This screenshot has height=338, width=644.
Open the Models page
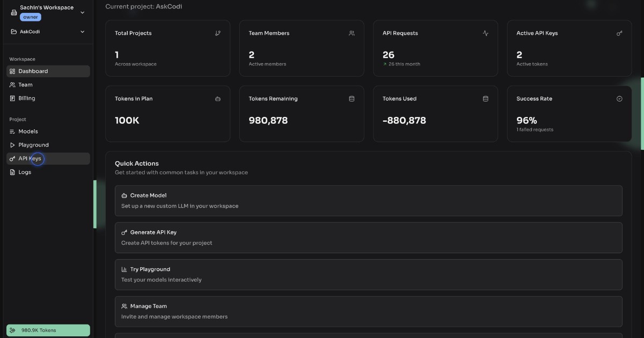click(48, 131)
